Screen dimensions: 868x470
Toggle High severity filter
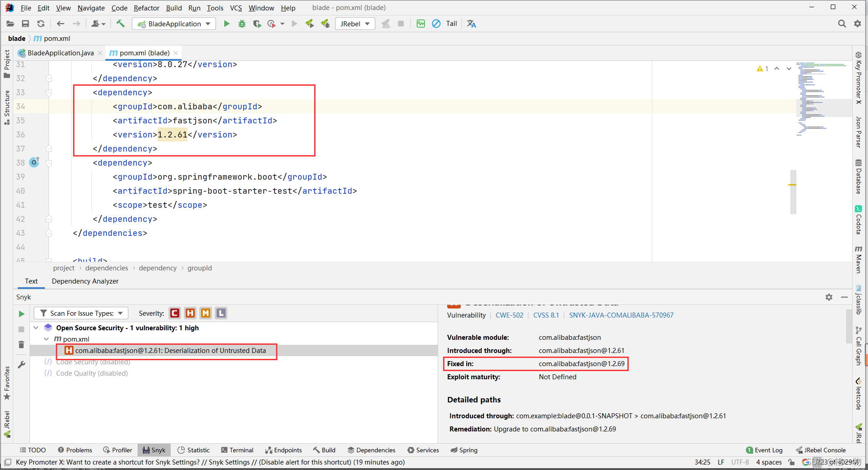point(190,313)
